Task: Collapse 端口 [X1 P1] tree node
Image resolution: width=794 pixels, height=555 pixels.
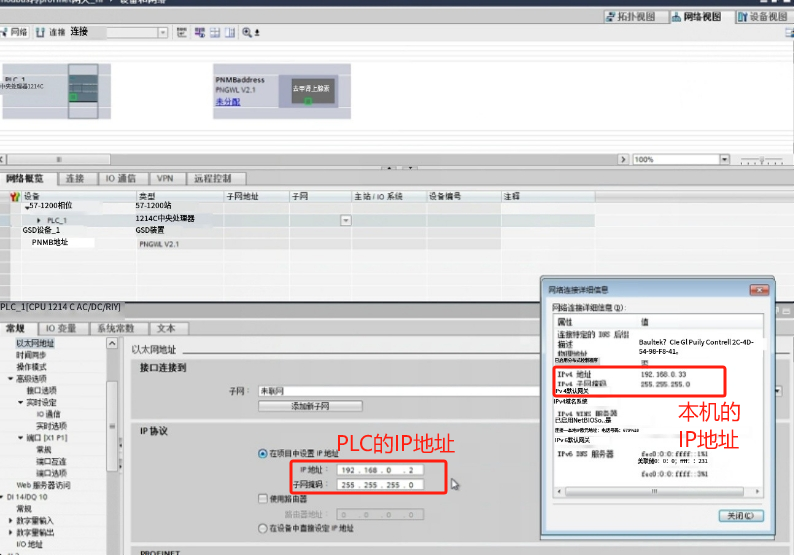Action: [x=21, y=438]
